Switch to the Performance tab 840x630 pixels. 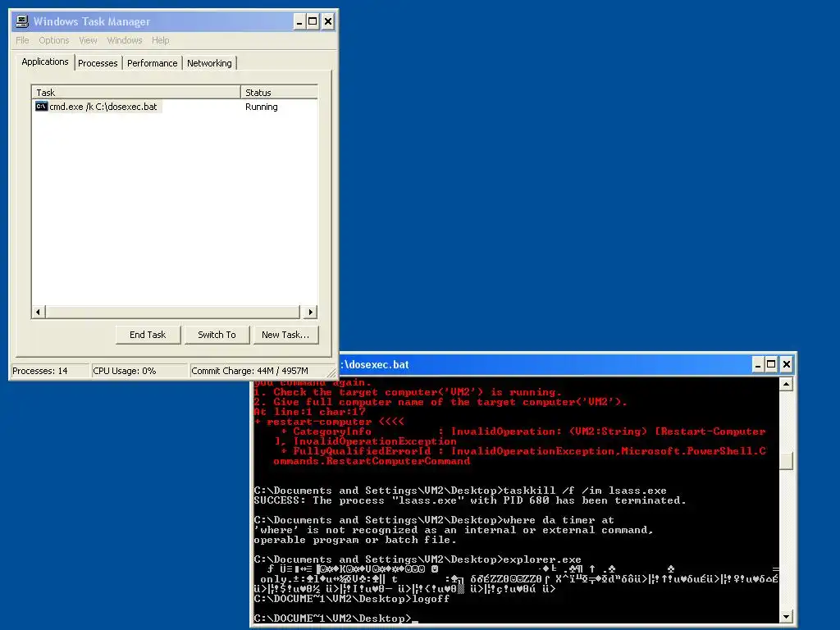click(x=152, y=63)
